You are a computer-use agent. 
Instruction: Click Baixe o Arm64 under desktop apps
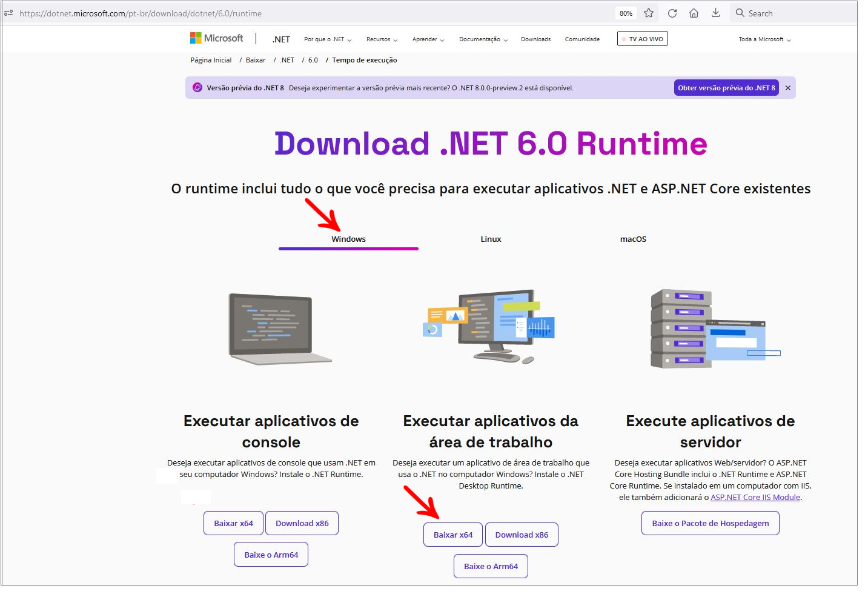pos(491,566)
